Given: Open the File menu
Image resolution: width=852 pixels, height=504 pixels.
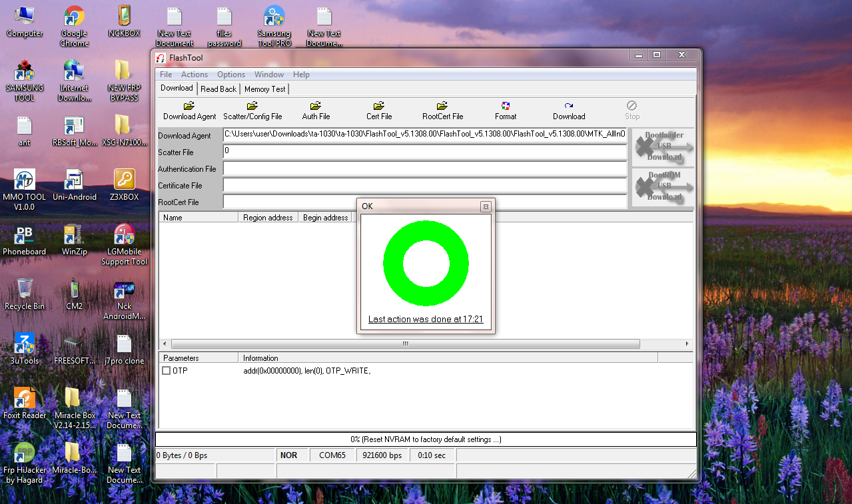Looking at the screenshot, I should pos(166,75).
